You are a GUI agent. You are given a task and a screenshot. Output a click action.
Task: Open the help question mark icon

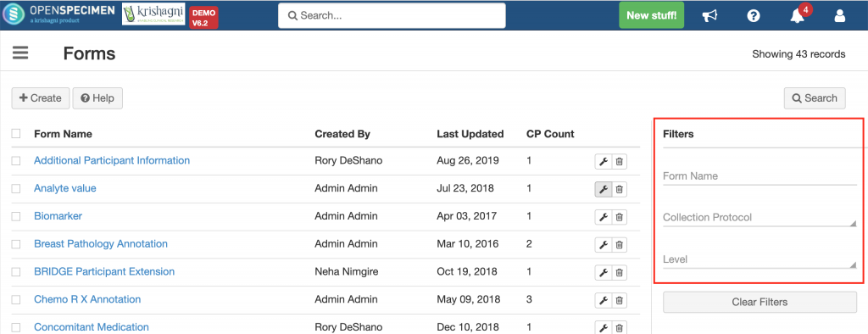(x=754, y=15)
